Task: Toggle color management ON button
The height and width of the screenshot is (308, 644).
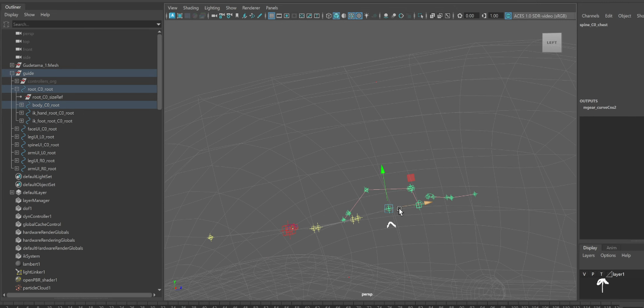Action: tap(508, 16)
